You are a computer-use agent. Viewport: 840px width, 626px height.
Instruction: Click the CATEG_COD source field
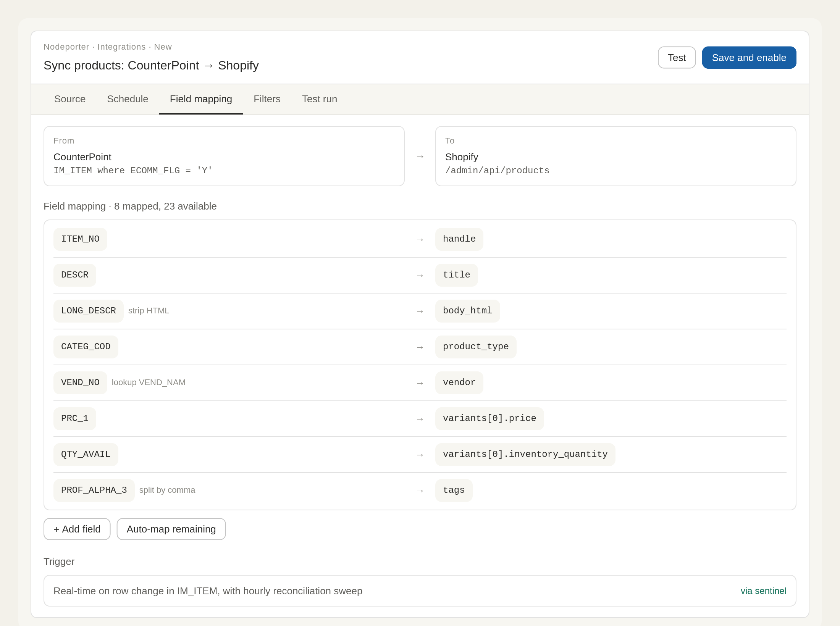pyautogui.click(x=86, y=347)
